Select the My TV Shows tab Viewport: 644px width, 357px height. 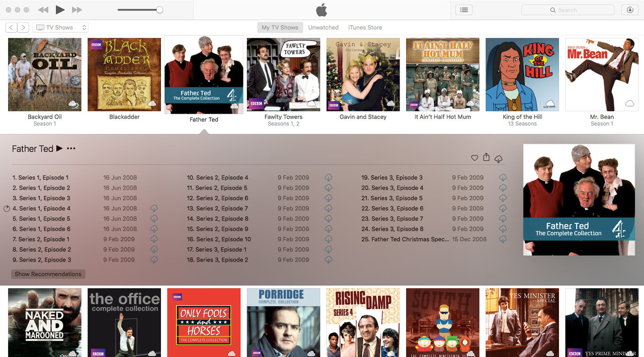[x=280, y=28]
